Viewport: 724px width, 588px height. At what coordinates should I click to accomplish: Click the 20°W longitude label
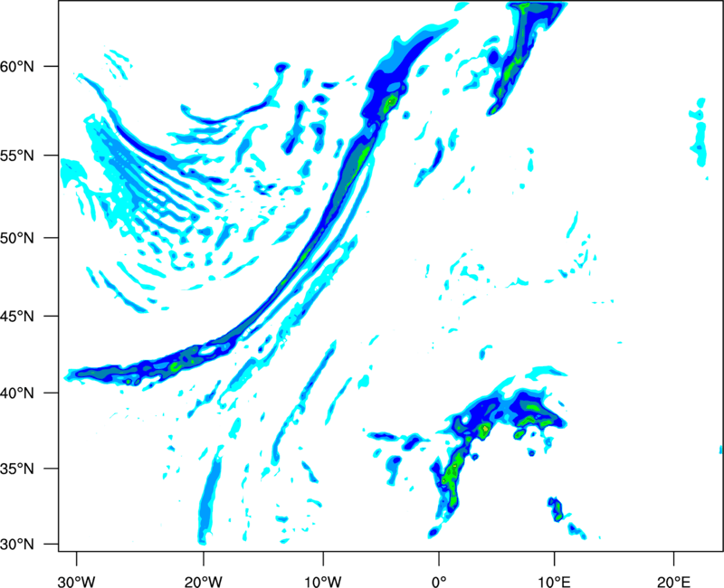click(x=204, y=582)
